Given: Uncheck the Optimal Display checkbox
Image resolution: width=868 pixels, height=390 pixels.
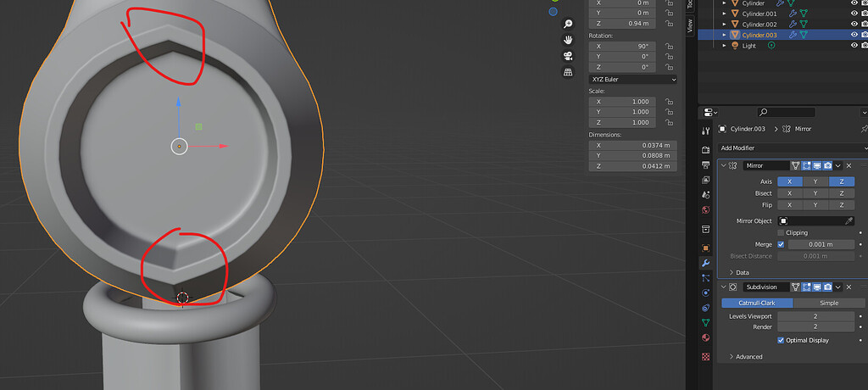Looking at the screenshot, I should (x=781, y=340).
